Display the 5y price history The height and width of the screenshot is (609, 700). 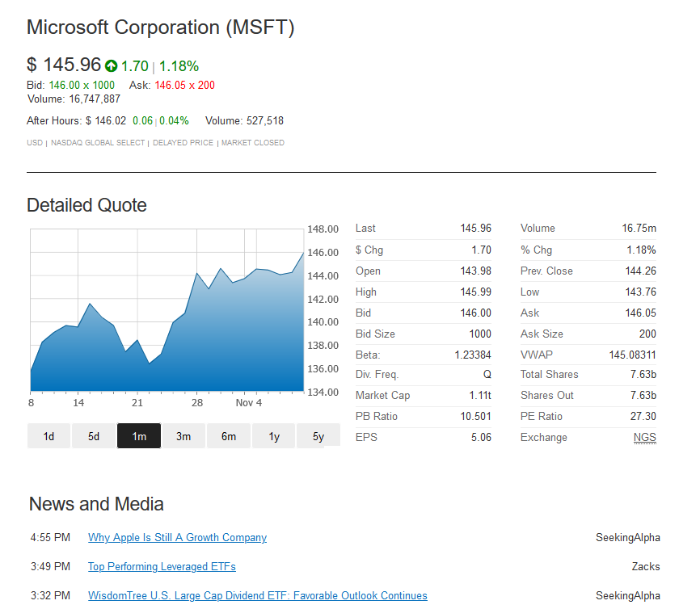(x=318, y=436)
